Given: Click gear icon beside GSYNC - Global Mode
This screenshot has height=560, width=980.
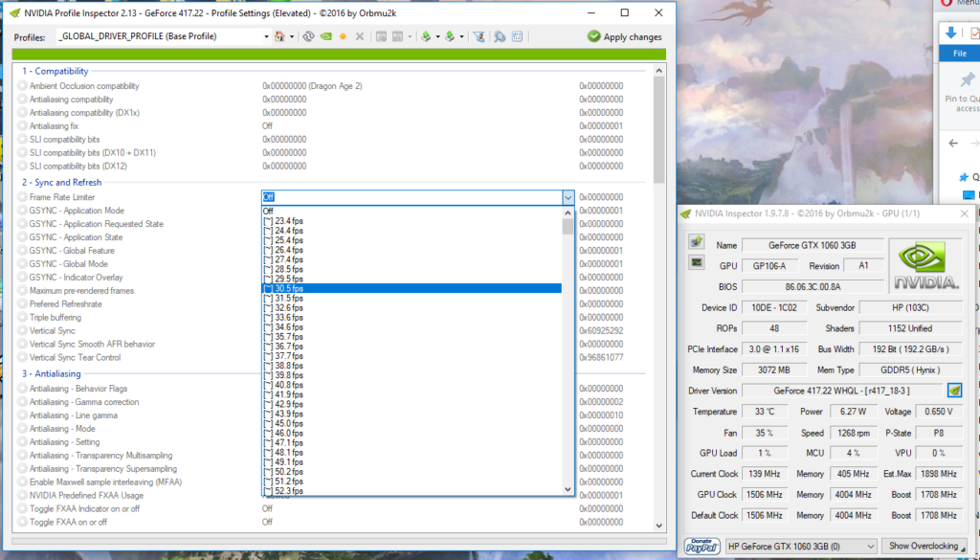Looking at the screenshot, I should coord(23,264).
